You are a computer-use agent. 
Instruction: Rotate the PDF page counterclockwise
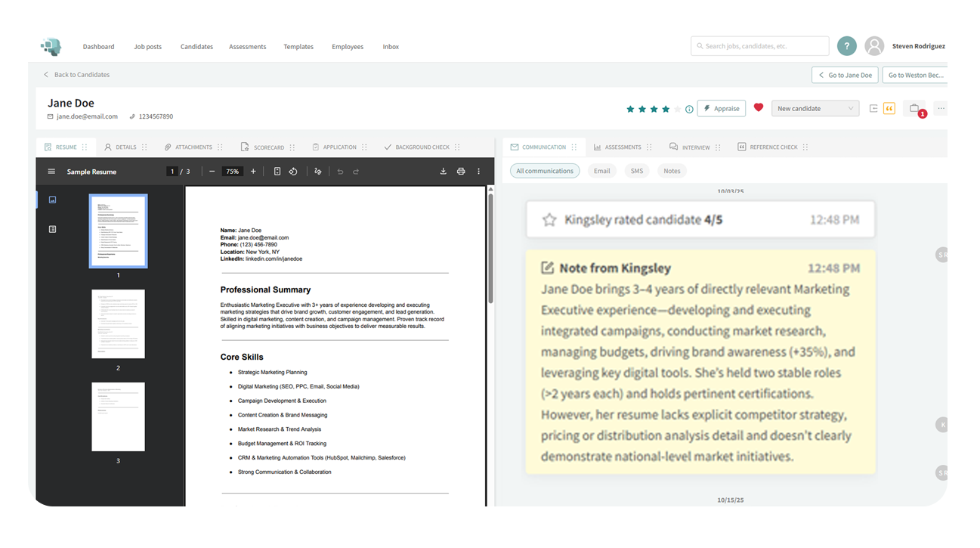[293, 172]
